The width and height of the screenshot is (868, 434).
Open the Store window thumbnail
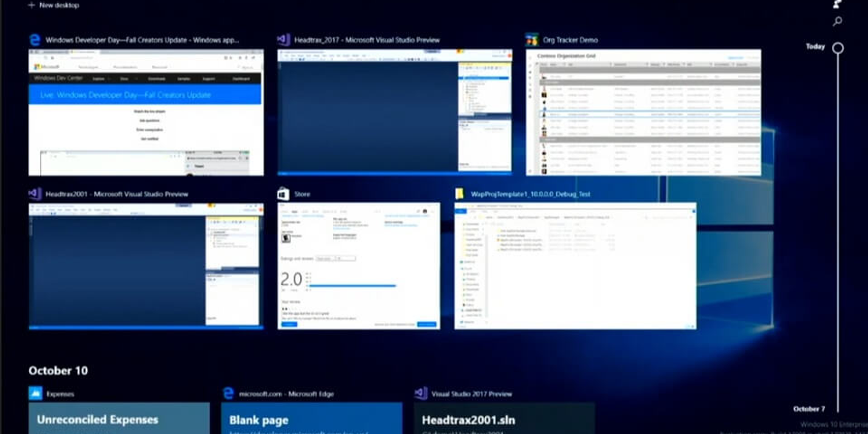click(x=359, y=266)
